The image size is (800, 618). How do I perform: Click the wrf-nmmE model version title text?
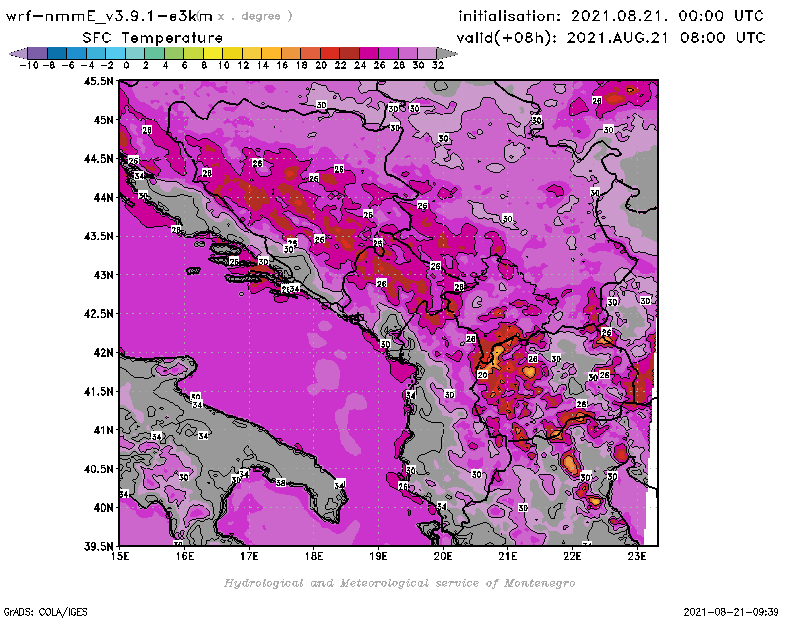coord(108,16)
